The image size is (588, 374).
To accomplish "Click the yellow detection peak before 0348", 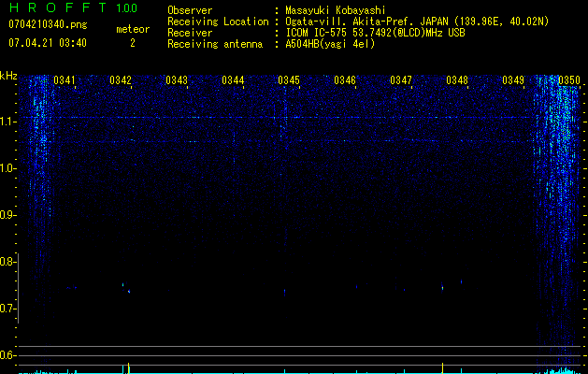I will pyautogui.click(x=442, y=368).
